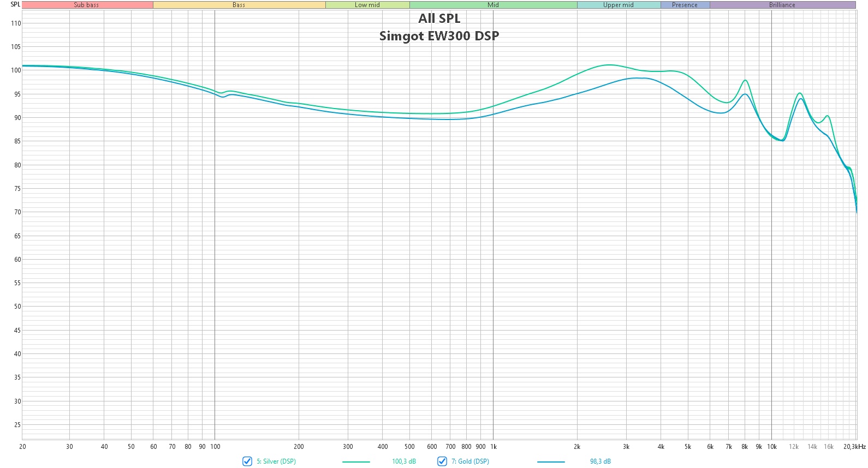
Task: Select the '7: Gold (DSP)' legend label
Action: 470,461
